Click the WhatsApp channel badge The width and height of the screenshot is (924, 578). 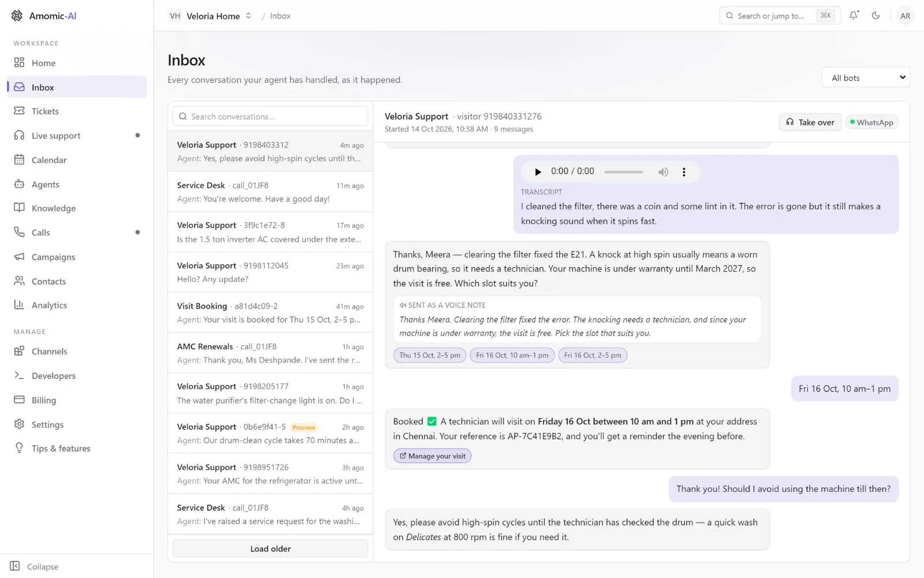(x=871, y=122)
